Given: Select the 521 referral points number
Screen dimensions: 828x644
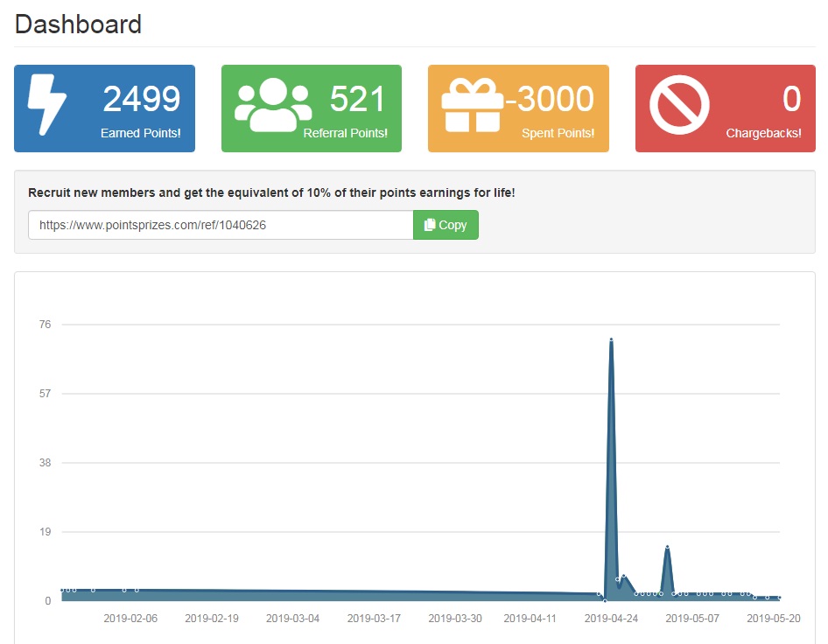Looking at the screenshot, I should pyautogui.click(x=357, y=99).
